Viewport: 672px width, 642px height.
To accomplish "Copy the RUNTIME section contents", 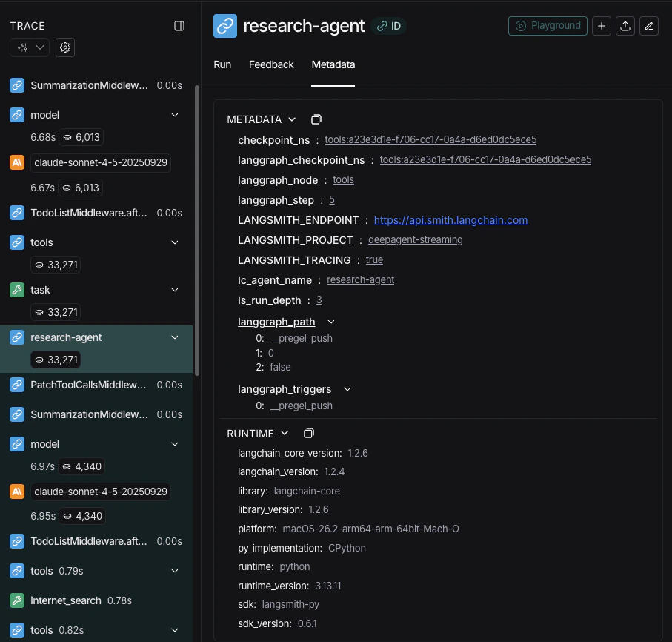I will (308, 433).
